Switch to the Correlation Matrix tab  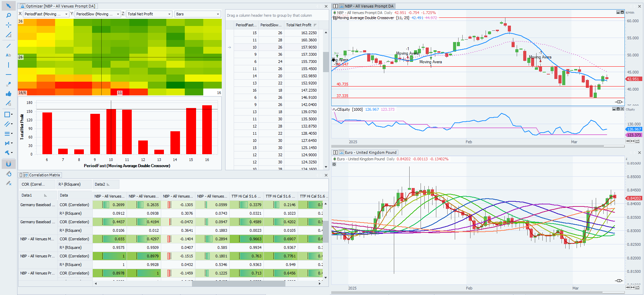tap(44, 175)
